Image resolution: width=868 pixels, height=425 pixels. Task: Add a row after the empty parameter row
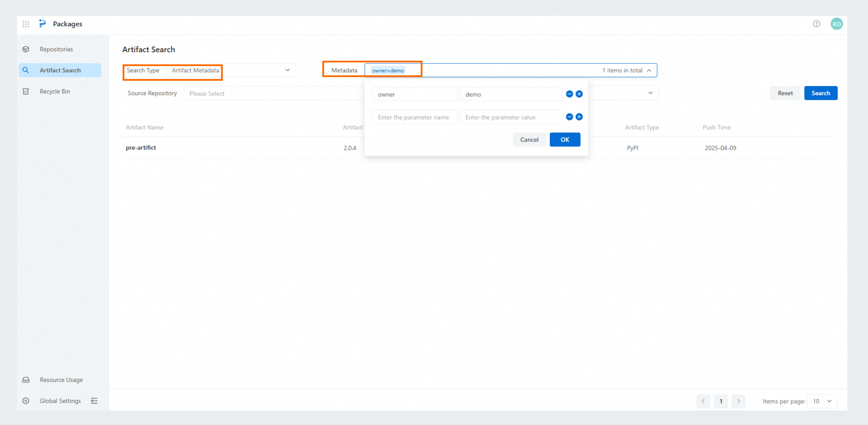tap(579, 117)
